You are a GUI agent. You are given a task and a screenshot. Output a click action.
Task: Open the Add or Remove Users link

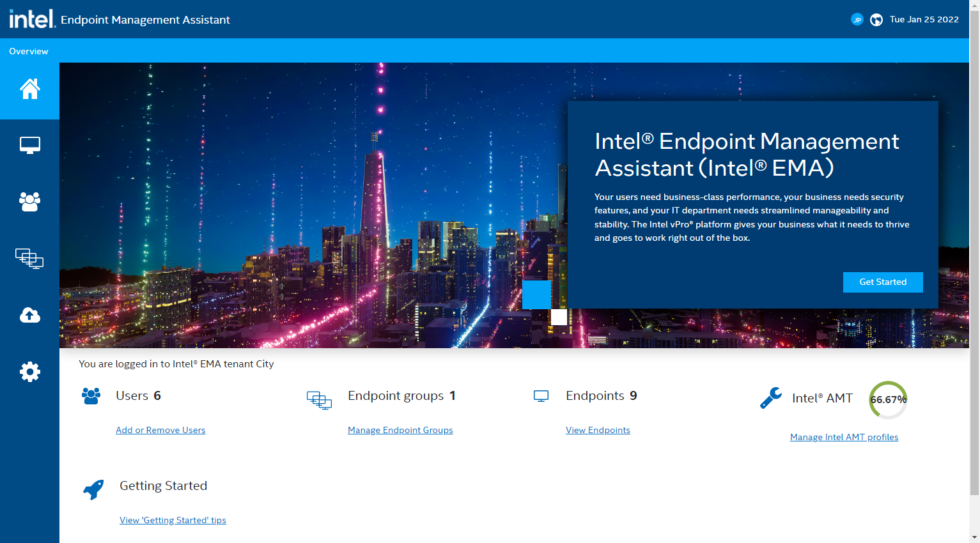tap(160, 429)
